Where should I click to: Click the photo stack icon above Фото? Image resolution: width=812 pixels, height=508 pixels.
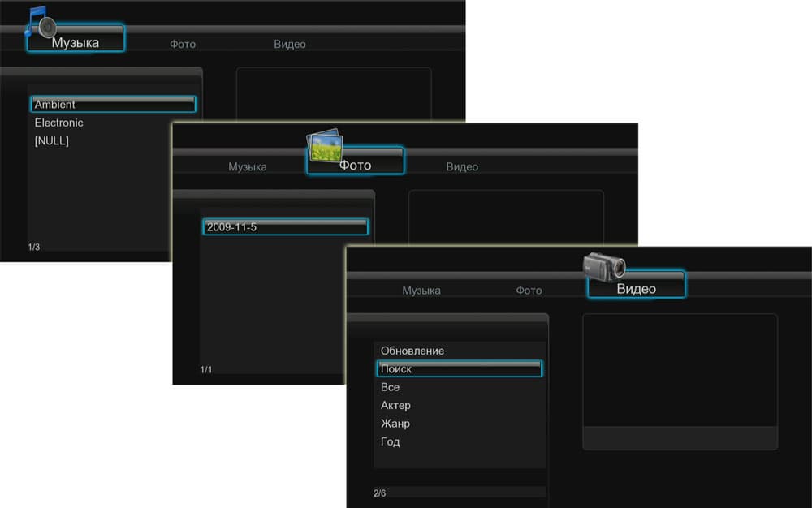(x=325, y=145)
